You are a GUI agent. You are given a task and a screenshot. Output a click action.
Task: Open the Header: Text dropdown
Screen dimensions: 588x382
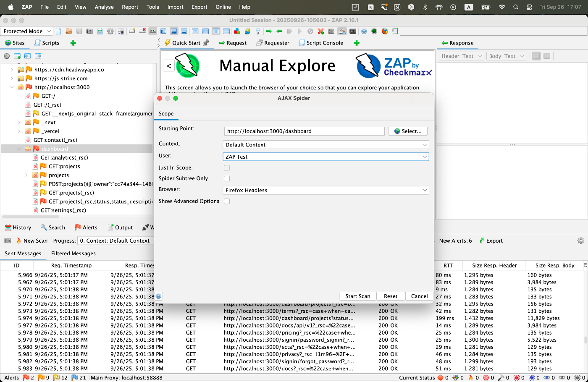click(x=461, y=56)
